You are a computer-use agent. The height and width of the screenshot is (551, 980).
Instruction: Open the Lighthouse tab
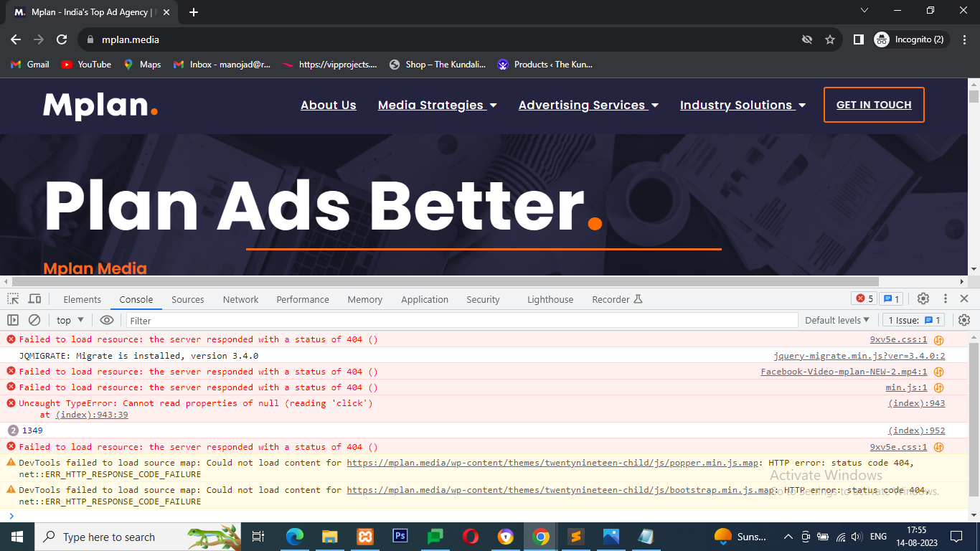[x=550, y=299]
